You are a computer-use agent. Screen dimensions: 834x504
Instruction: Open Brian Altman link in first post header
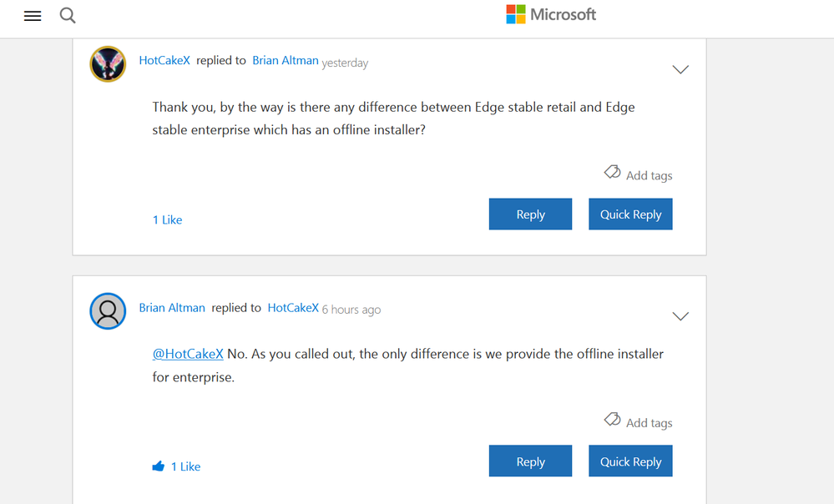tap(285, 61)
